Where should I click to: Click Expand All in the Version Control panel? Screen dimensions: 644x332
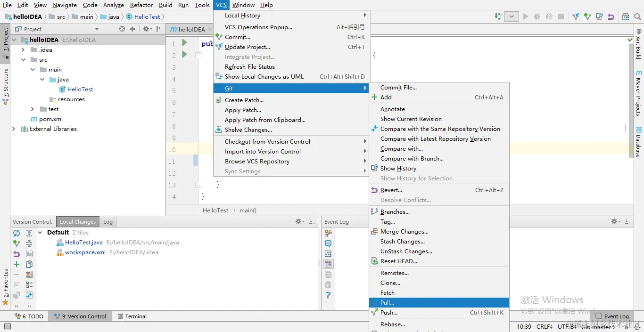(29, 233)
